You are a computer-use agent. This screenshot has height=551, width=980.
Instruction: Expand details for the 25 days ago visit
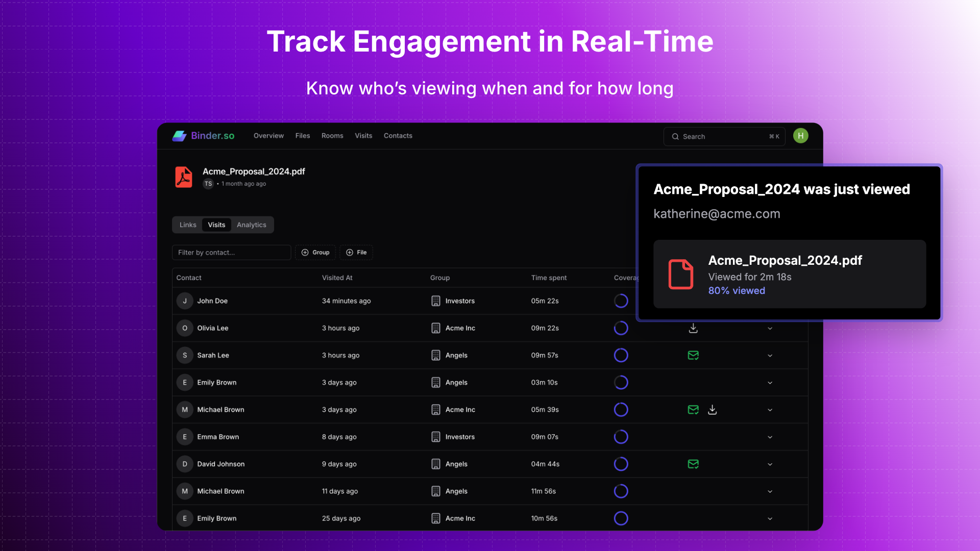(x=770, y=518)
